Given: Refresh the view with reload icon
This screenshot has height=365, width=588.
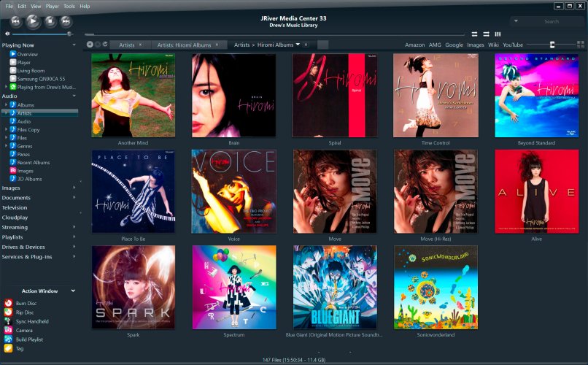Looking at the screenshot, I should tap(105, 44).
